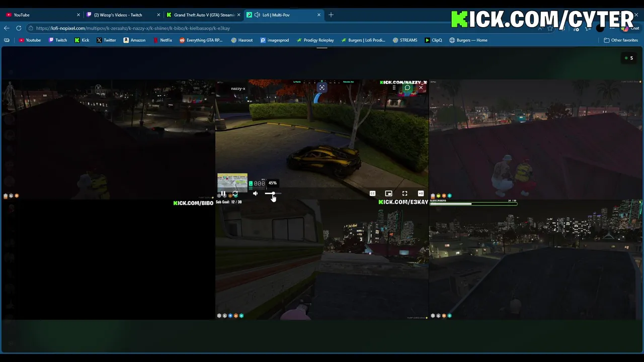
Task: Enter fullscreen on the nazzy-x player
Action: [x=405, y=194]
